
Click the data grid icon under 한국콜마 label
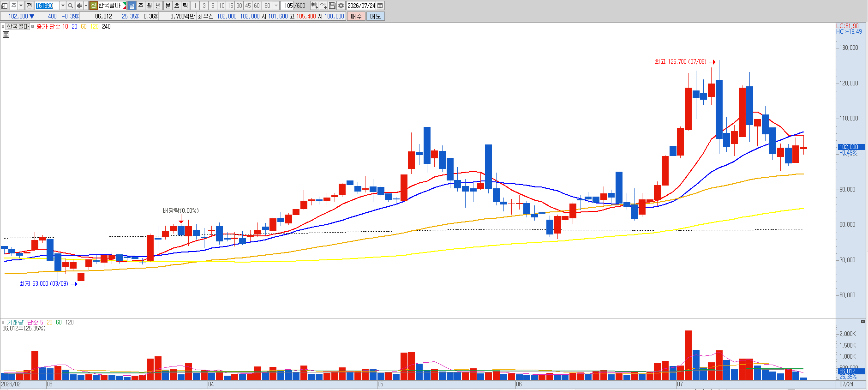(x=6, y=35)
